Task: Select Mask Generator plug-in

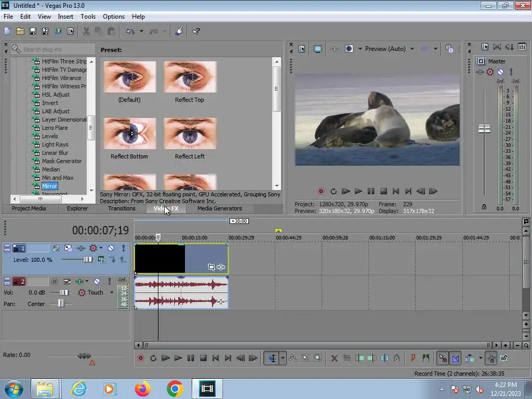Action: pyautogui.click(x=62, y=161)
